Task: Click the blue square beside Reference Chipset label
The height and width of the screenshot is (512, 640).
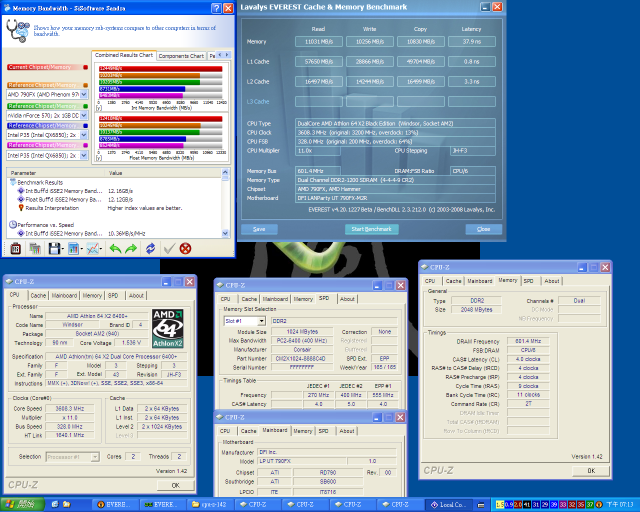Action: coord(85,126)
